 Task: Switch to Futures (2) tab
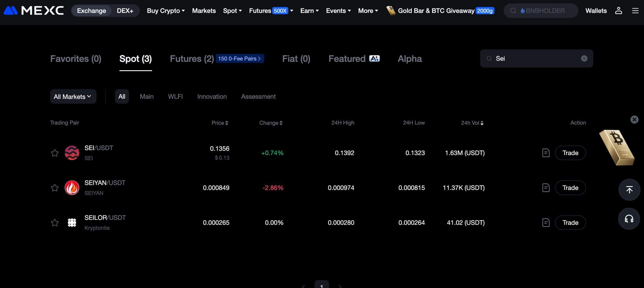click(x=192, y=59)
